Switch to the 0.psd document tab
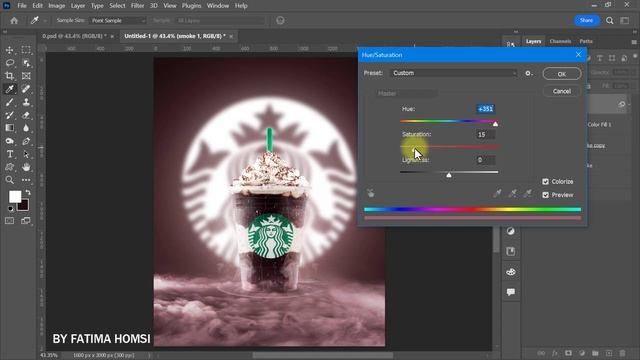The image size is (640, 360). click(x=74, y=36)
